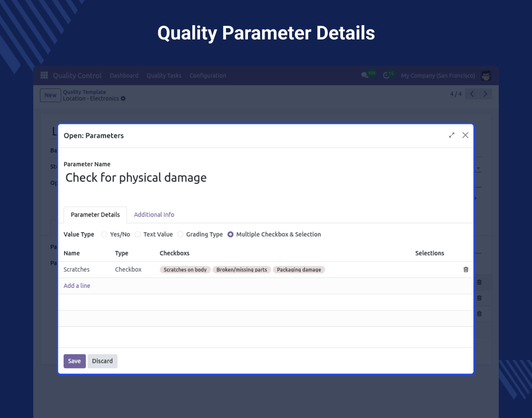Switch to the Additional Info tab

(x=154, y=215)
